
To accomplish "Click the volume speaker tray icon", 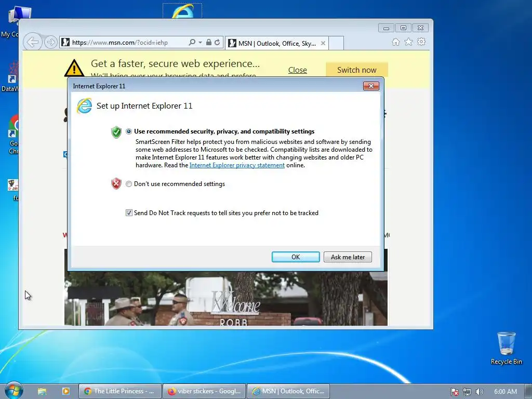I will tap(479, 392).
